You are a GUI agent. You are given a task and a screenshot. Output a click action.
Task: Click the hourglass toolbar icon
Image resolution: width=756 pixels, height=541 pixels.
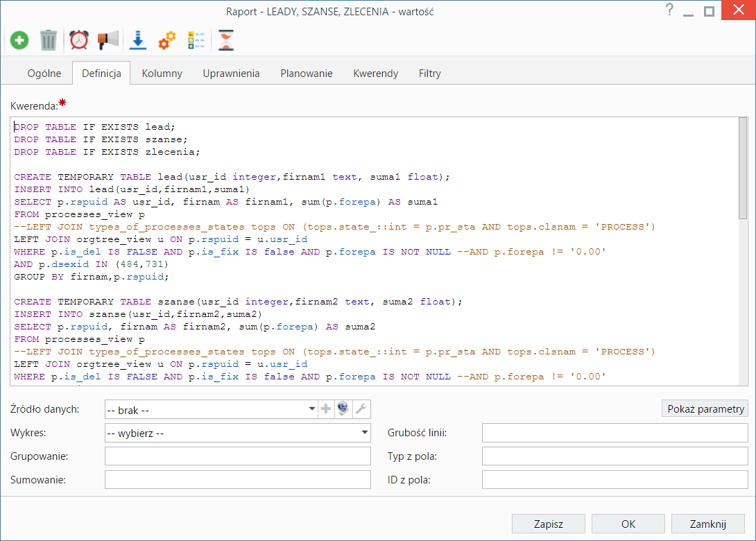pyautogui.click(x=225, y=40)
